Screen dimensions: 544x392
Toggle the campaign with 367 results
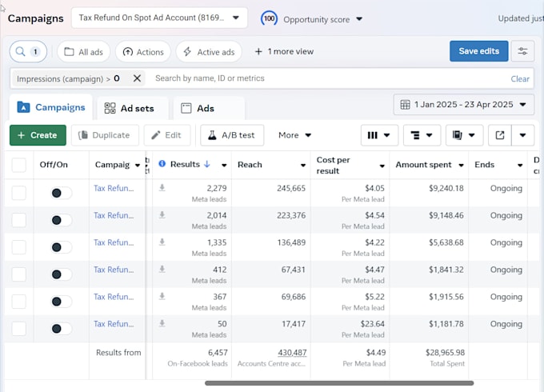pos(61,302)
